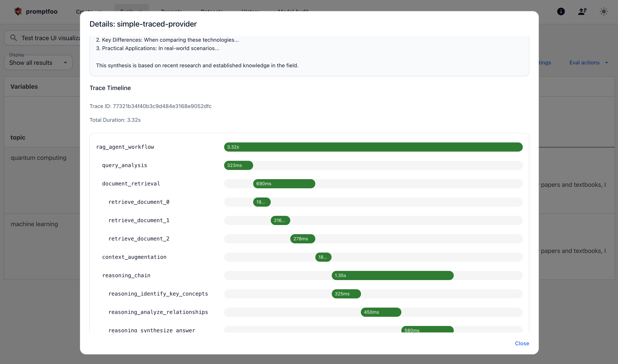Open the History page
Screen dimensions: 618x364
coord(250,11)
